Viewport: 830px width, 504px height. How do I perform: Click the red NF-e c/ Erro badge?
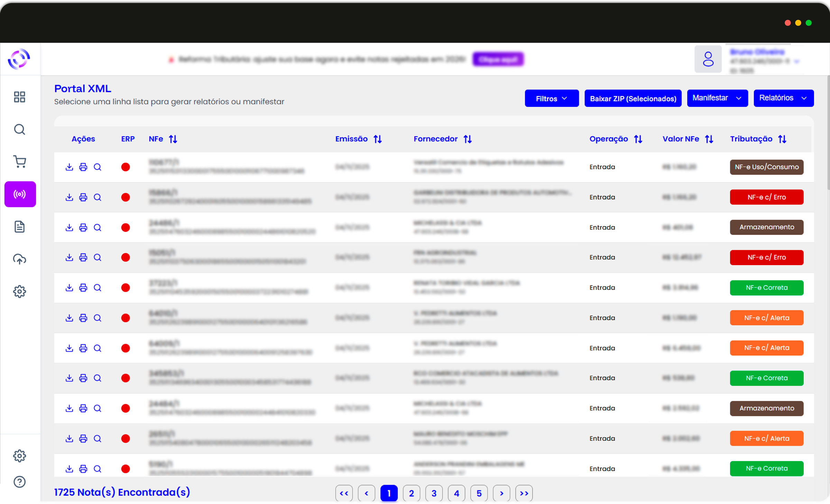click(766, 197)
